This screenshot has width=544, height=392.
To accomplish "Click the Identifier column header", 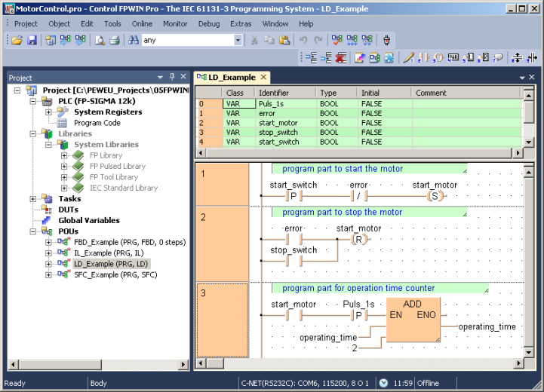I will tap(286, 93).
